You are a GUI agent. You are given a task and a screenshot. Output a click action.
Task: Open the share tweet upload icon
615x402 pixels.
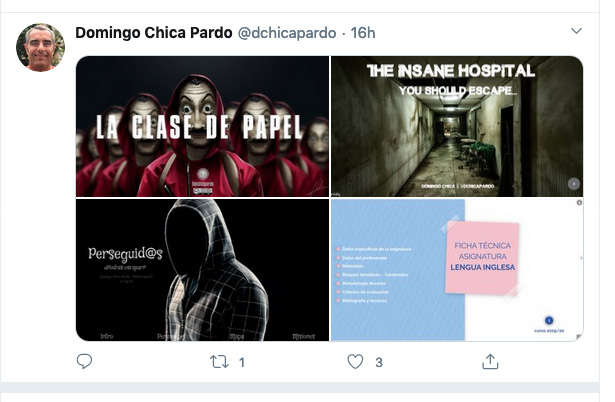[490, 362]
